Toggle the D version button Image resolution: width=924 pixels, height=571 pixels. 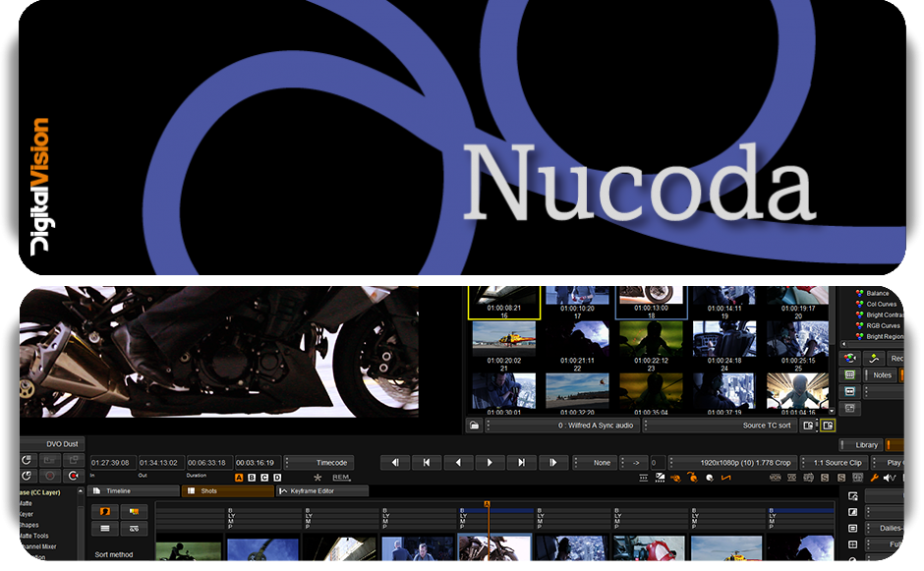276,479
